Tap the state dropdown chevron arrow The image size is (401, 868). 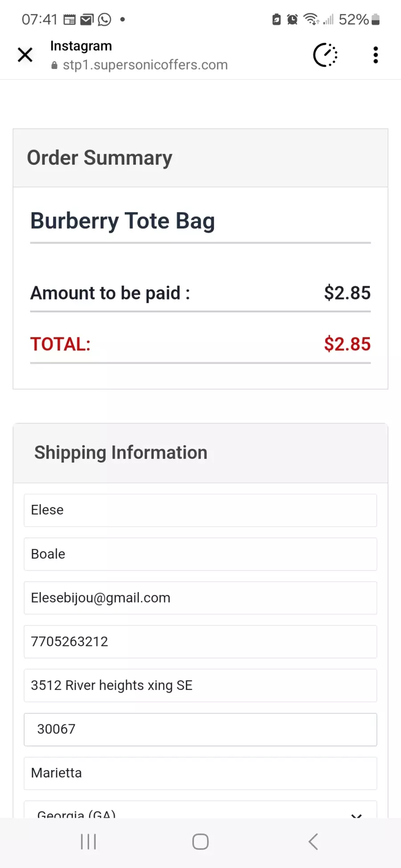pyautogui.click(x=356, y=815)
